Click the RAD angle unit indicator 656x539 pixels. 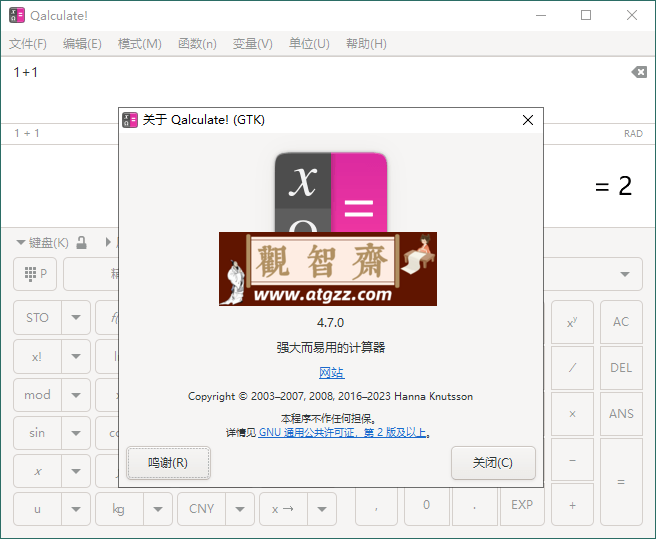(633, 133)
